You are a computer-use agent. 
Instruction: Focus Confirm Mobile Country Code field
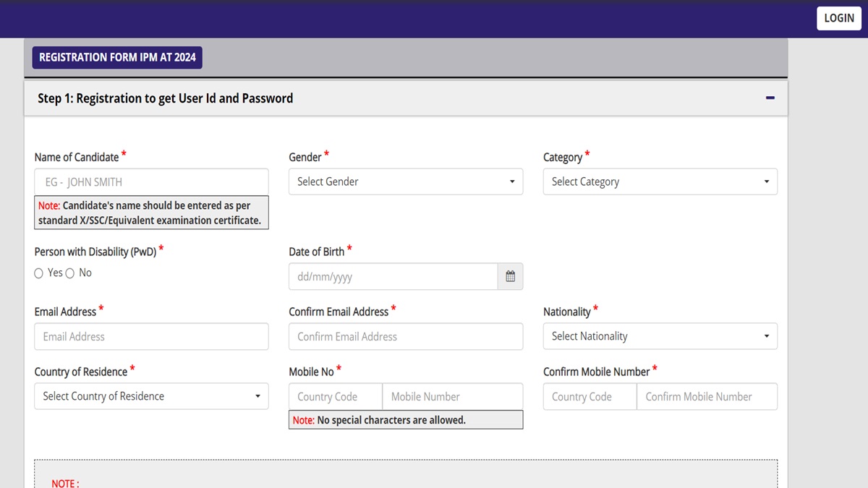point(590,396)
